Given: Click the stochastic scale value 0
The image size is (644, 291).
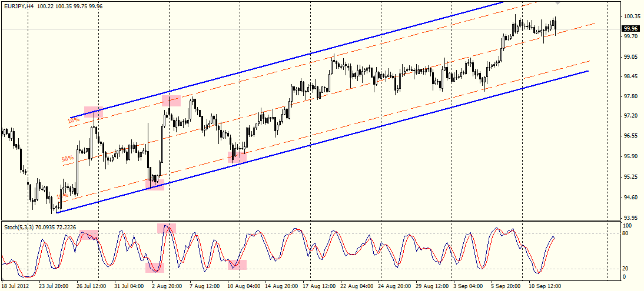Looking at the screenshot, I should (625, 277).
